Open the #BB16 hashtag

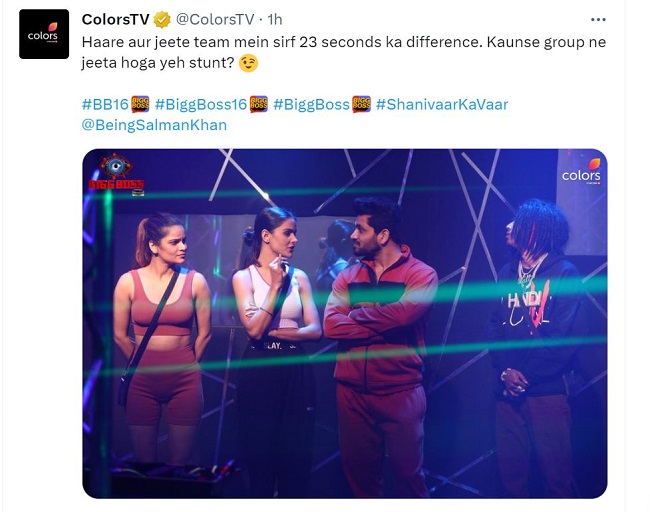tap(105, 104)
